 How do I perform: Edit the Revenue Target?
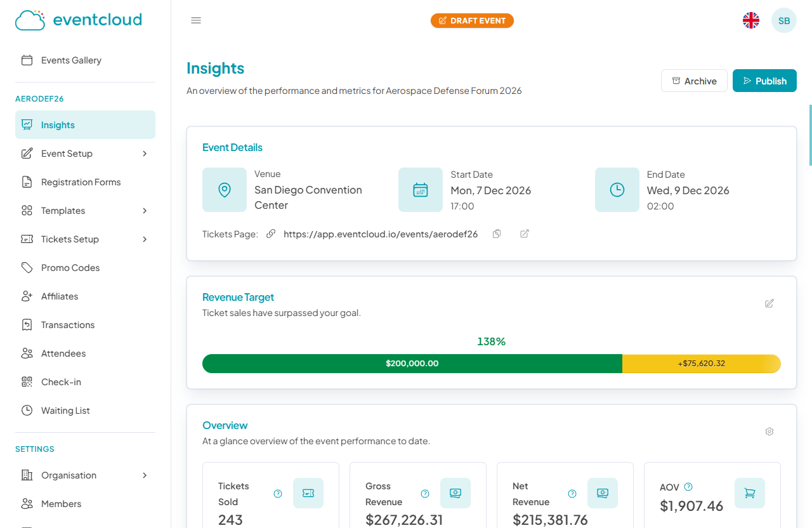(769, 303)
